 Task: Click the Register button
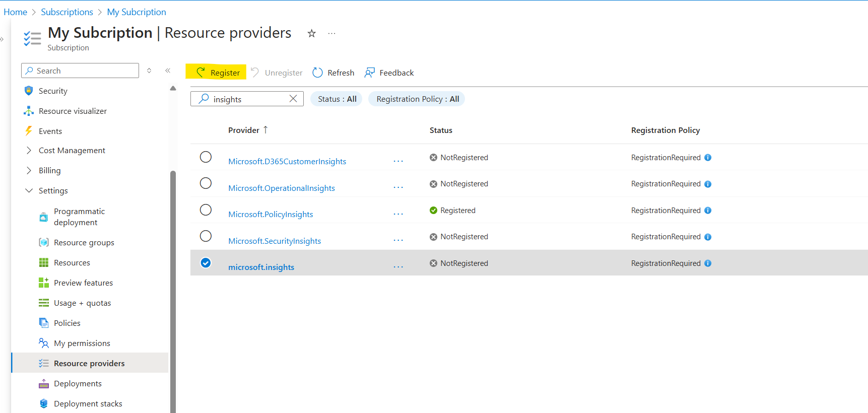pos(216,72)
